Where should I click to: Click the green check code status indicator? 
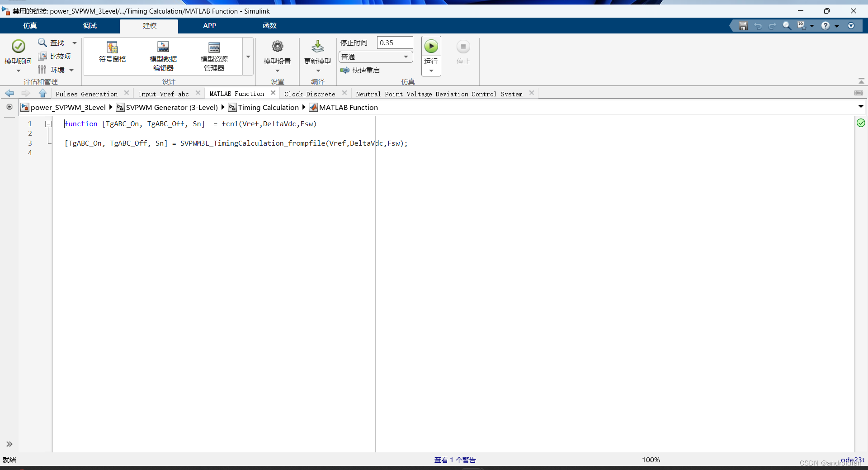861,123
